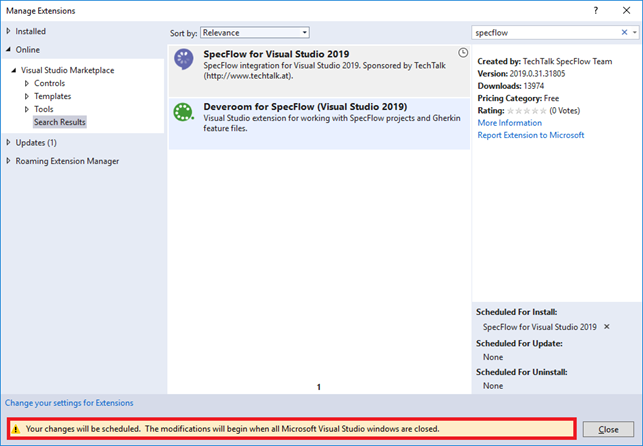Image resolution: width=643 pixels, height=446 pixels.
Task: Select Deveroom for SpecFlow result title
Action: [x=305, y=107]
